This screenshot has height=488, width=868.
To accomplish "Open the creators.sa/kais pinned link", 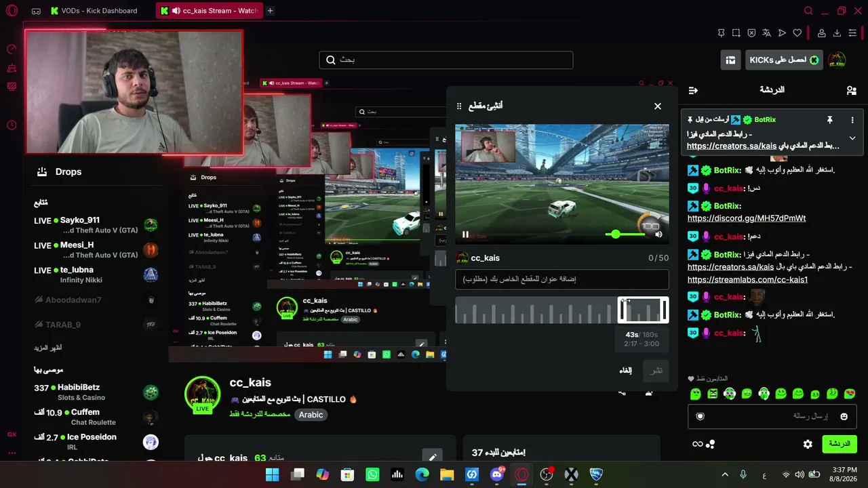I will coord(731,146).
